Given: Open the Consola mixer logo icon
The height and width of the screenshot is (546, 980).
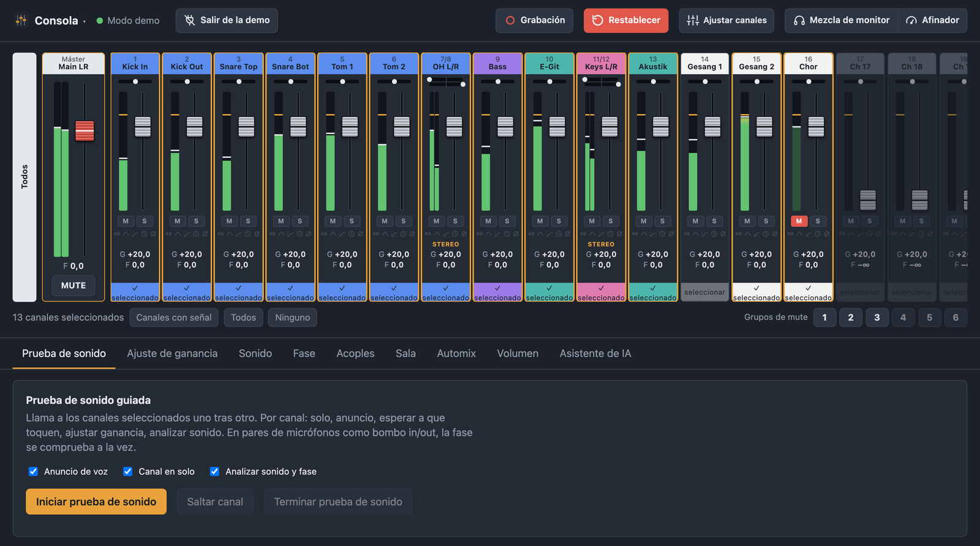Looking at the screenshot, I should 21,20.
